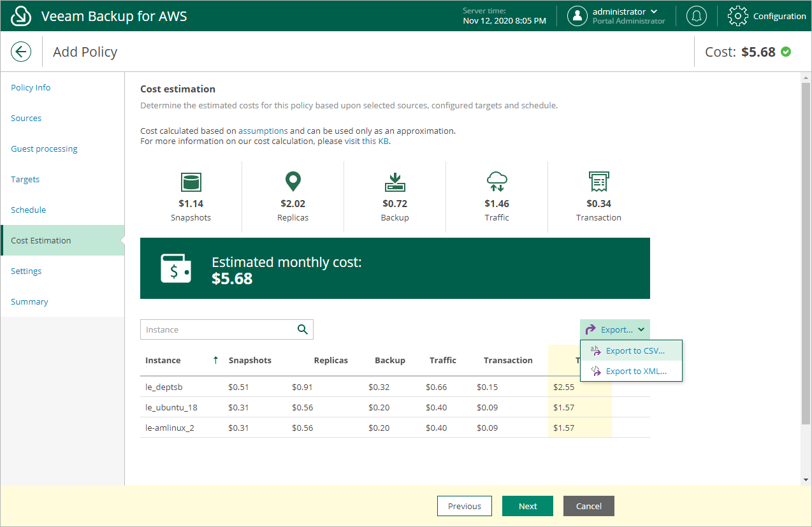The width and height of the screenshot is (812, 527).
Task: Click the $0.51 snapshots cell
Action: pos(239,387)
